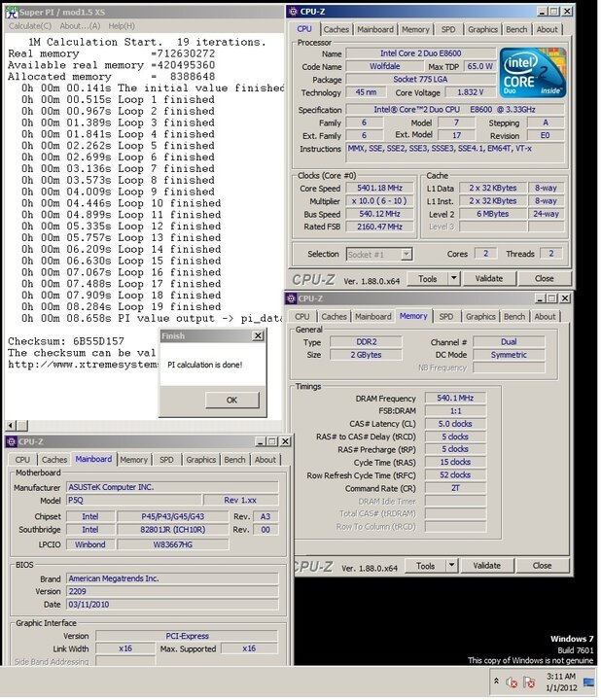
Task: Click Validate in top CPU-Z window
Action: 489,279
